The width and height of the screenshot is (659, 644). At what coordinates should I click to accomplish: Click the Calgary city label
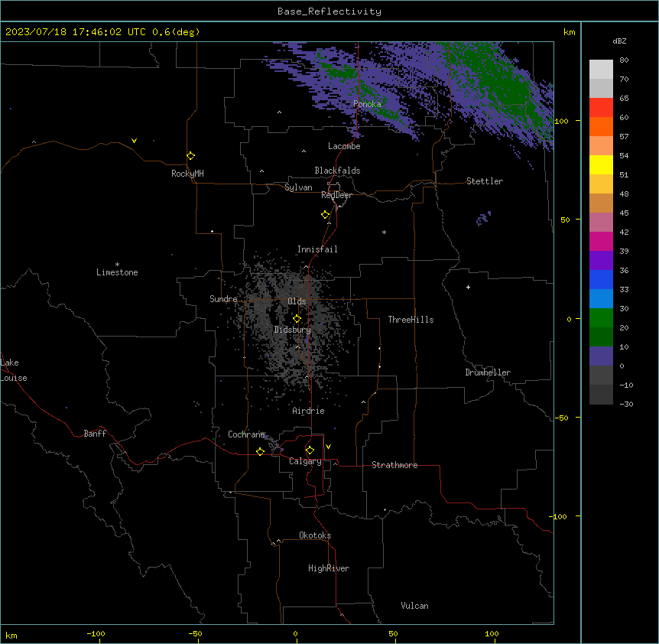tap(305, 461)
